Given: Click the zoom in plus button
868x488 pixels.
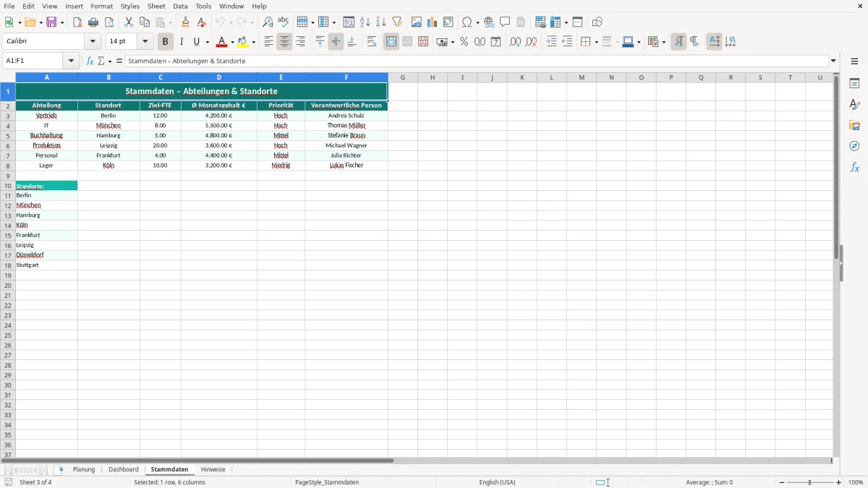Looking at the screenshot, I should tap(839, 482).
